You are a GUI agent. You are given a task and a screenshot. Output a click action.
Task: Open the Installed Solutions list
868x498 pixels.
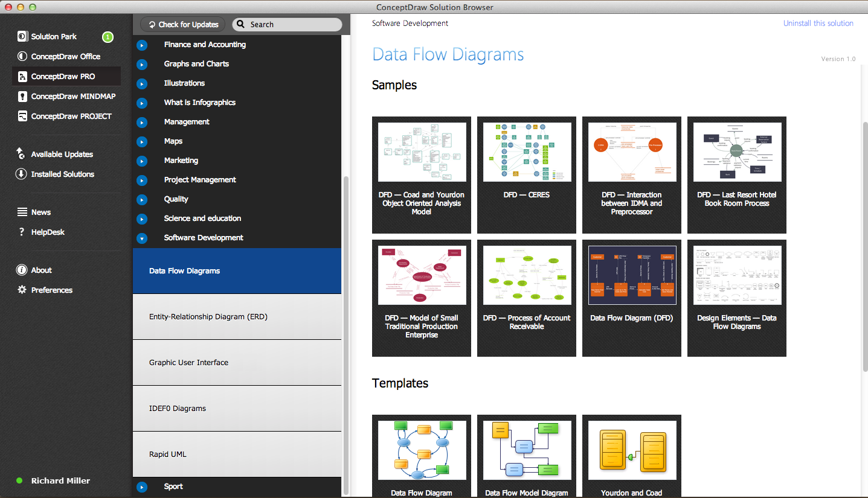click(x=63, y=174)
